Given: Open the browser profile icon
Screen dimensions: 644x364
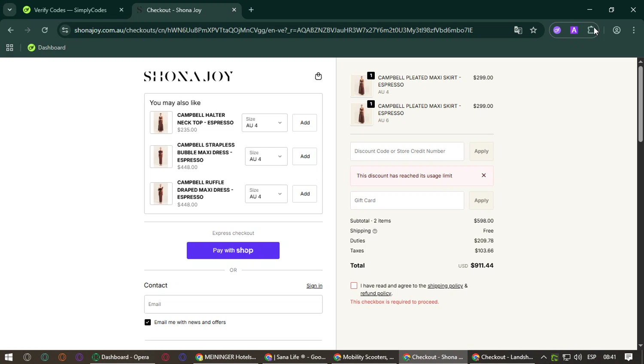Looking at the screenshot, I should 617,30.
